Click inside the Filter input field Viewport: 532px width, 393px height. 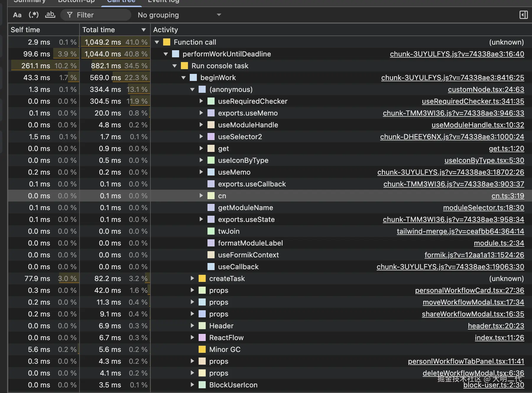tap(98, 15)
